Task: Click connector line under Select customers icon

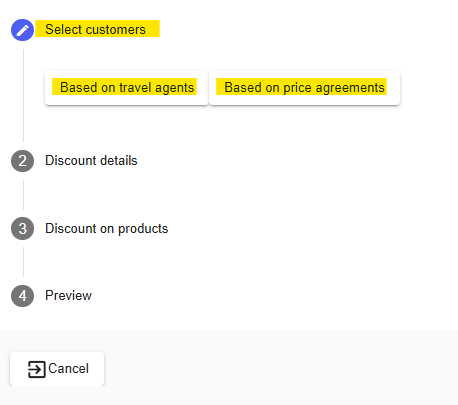Action: click(23, 95)
